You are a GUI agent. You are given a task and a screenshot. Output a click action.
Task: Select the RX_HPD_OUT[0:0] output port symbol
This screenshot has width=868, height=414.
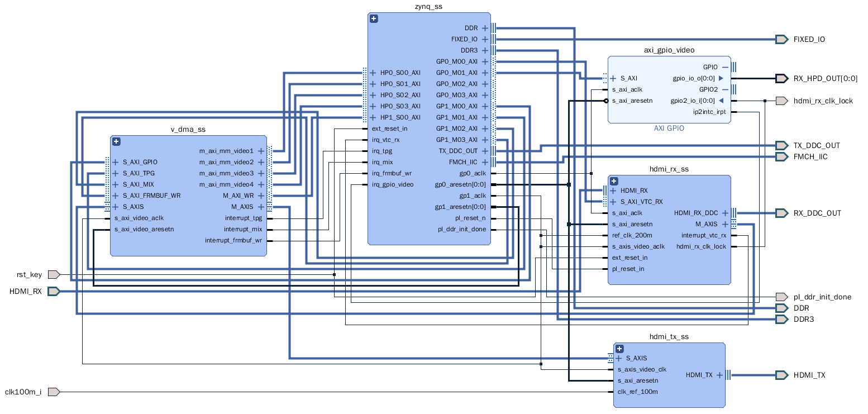click(781, 78)
